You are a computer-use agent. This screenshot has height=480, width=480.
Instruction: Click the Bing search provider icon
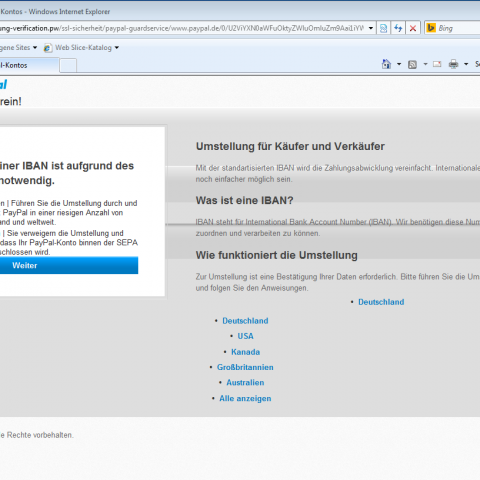(x=431, y=28)
